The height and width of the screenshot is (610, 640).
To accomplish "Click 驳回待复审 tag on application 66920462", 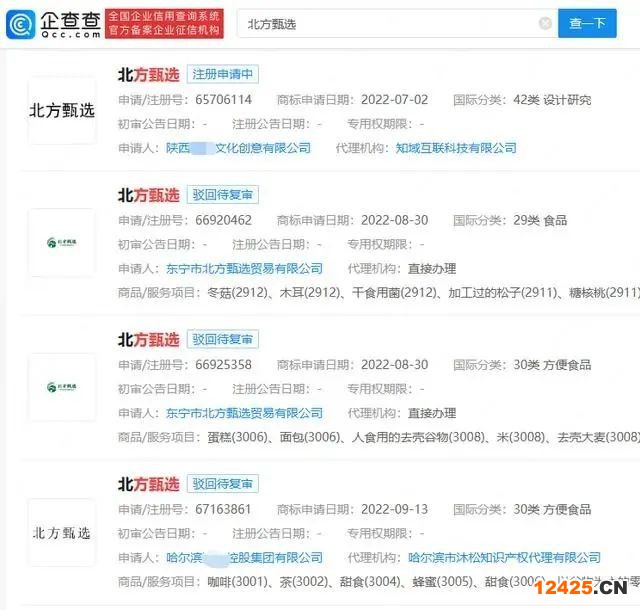I will [x=222, y=195].
